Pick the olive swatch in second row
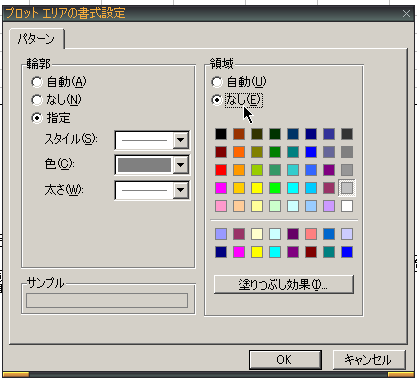Image resolution: width=417 pixels, height=378 pixels. pyautogui.click(x=257, y=152)
